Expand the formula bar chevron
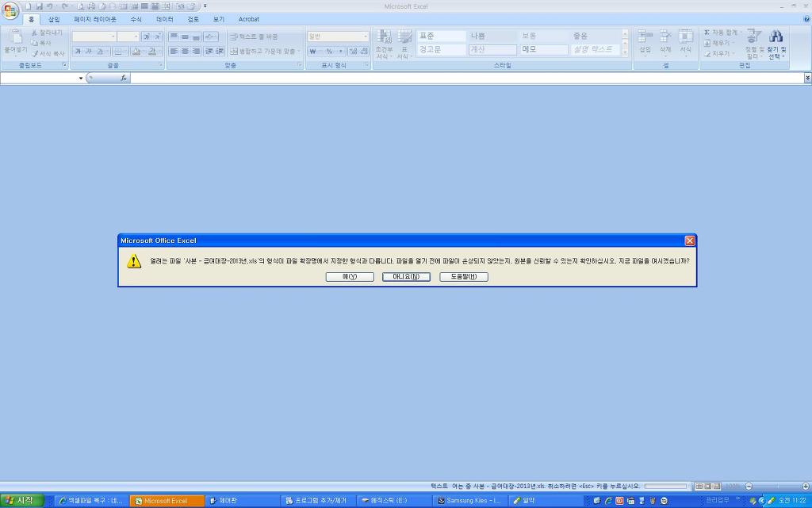Viewport: 812px width, 508px height. tap(807, 78)
